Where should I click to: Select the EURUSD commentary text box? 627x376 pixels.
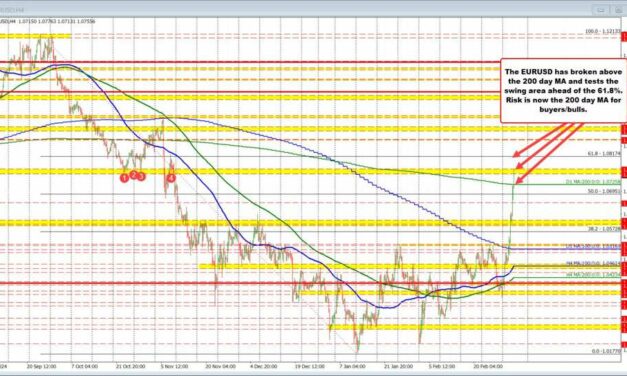click(563, 90)
